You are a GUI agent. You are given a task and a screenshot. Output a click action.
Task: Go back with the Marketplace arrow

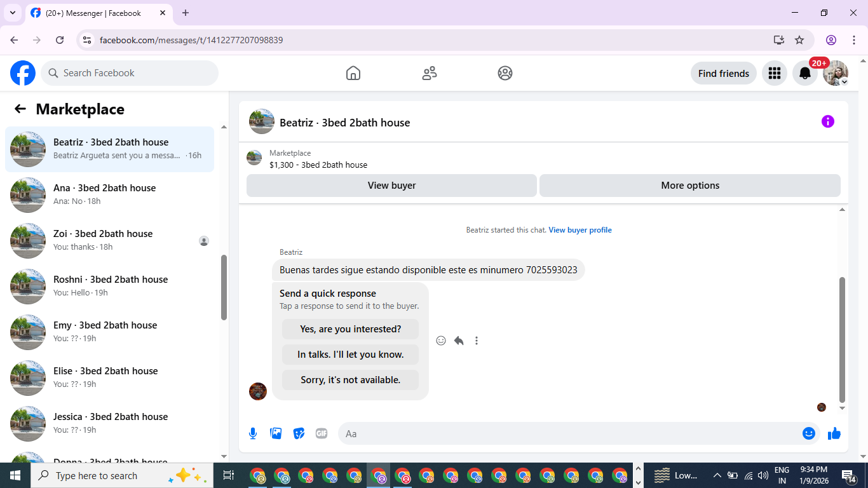20,109
